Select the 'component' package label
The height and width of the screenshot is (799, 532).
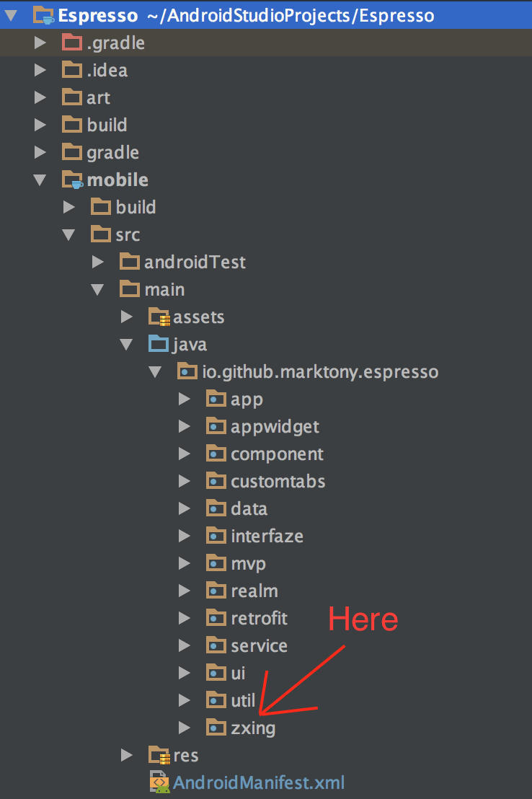[277, 454]
